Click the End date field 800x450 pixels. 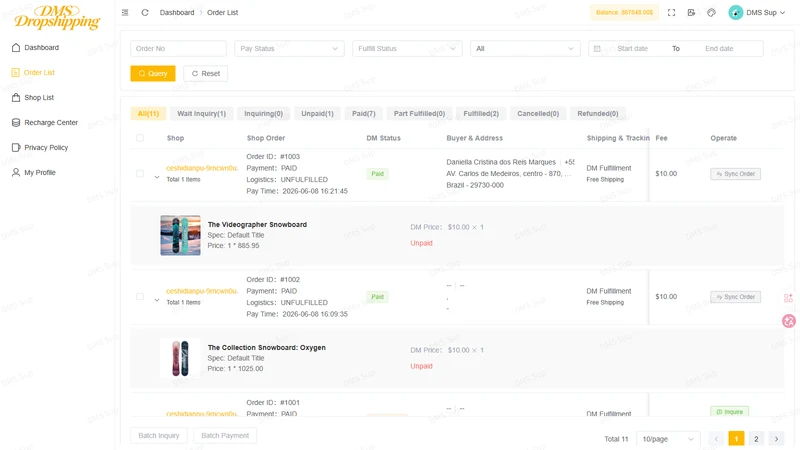click(719, 48)
